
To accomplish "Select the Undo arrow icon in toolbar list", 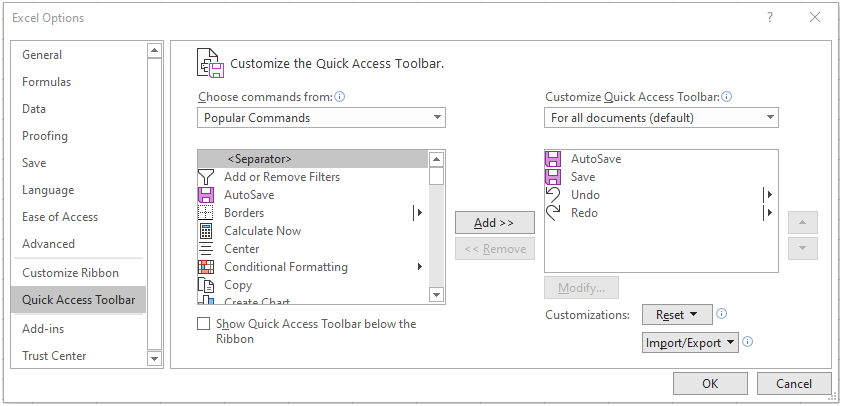I will click(553, 194).
